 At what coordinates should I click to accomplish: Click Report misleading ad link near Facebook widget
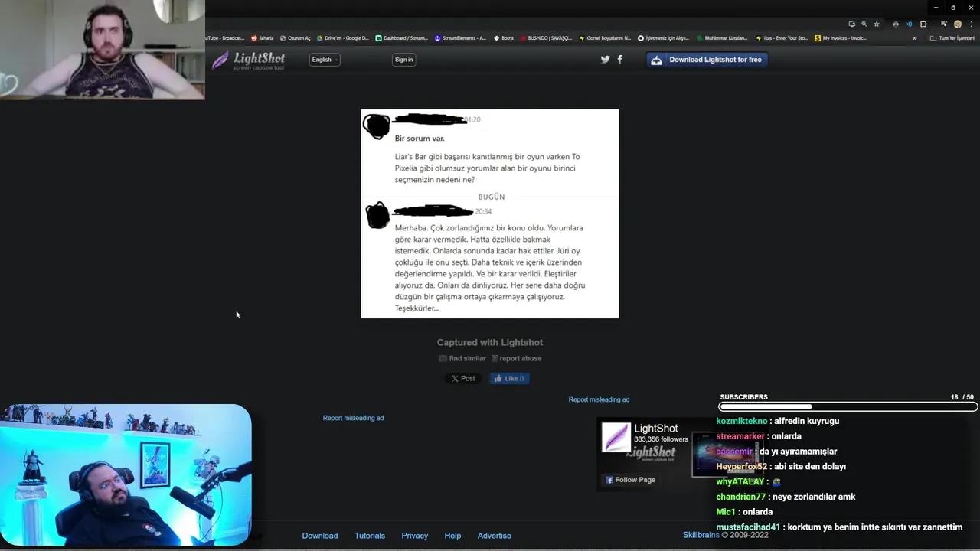[599, 399]
